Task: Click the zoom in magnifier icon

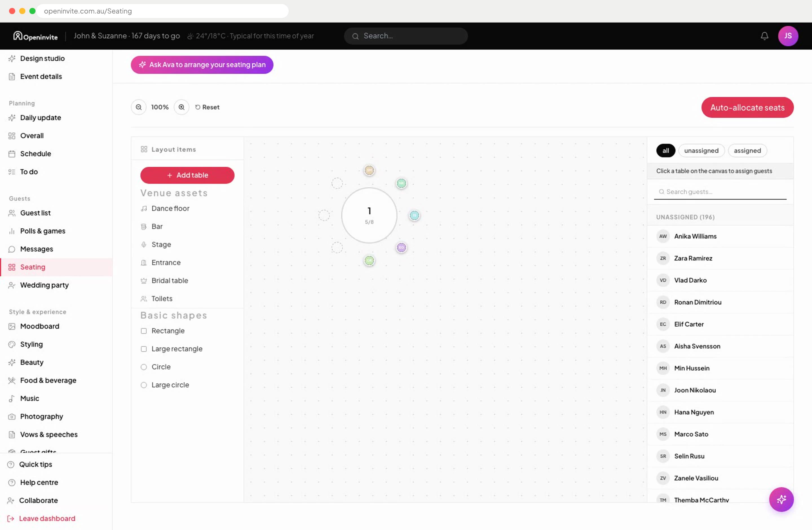Action: (182, 107)
